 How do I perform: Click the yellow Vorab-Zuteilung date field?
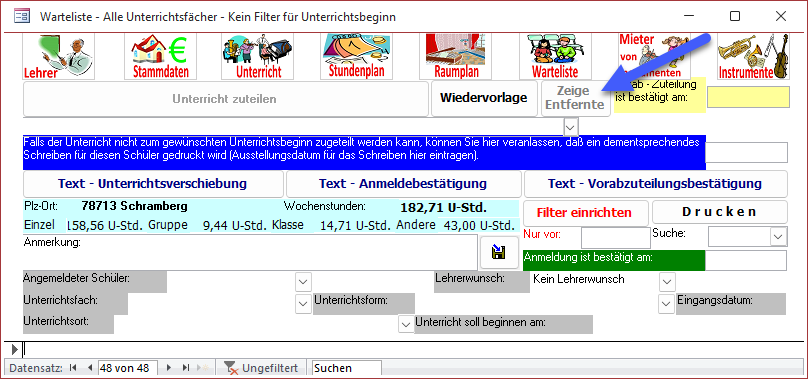click(x=748, y=97)
